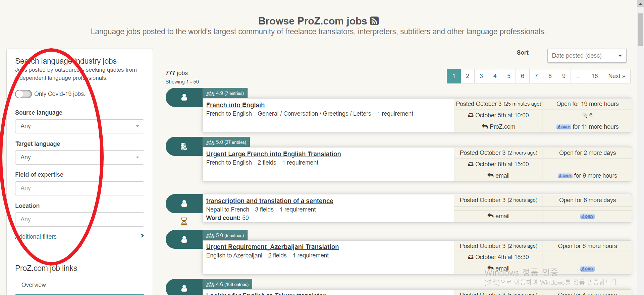Screen dimensions: 644x295
Task: Click the 4.6 rating badge with 168 entries
Action: (x=227, y=285)
